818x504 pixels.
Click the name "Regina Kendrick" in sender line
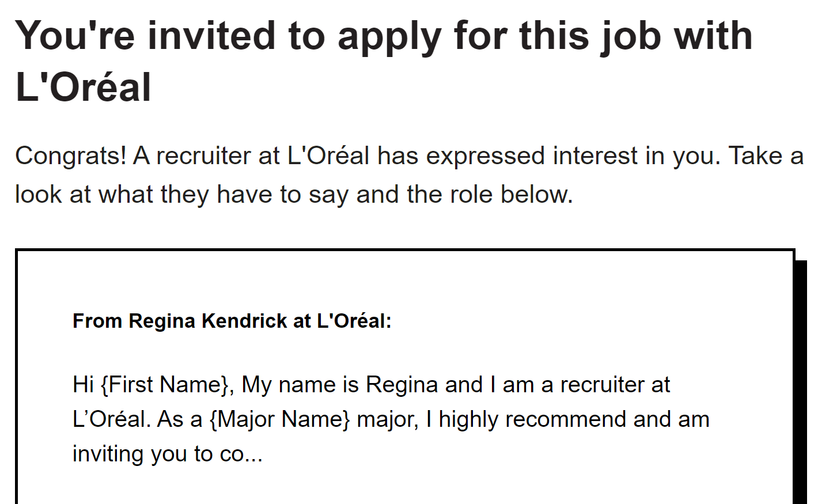pyautogui.click(x=207, y=321)
